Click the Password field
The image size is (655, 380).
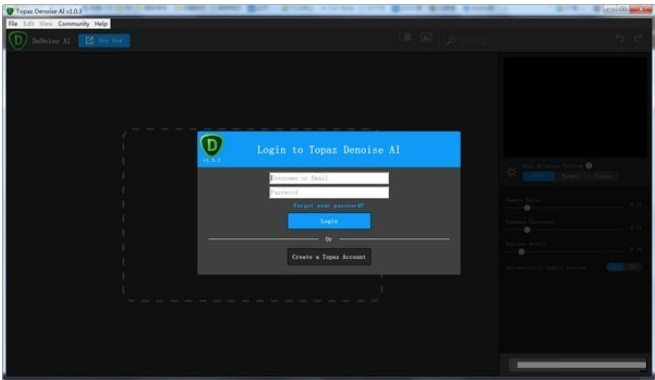tap(329, 193)
